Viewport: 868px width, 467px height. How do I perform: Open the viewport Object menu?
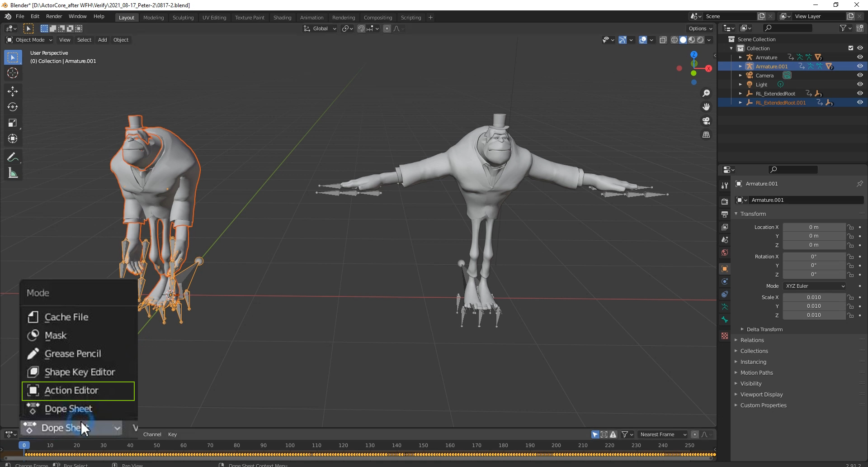pos(121,40)
